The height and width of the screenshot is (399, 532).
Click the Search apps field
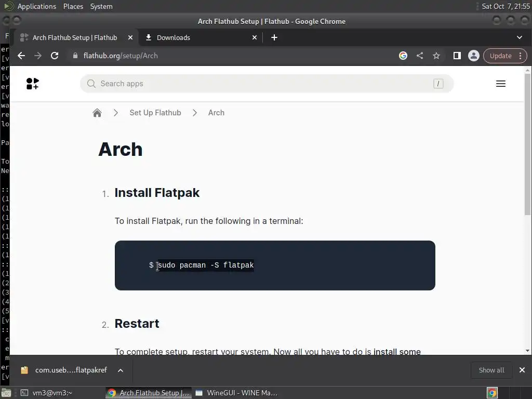(267, 84)
